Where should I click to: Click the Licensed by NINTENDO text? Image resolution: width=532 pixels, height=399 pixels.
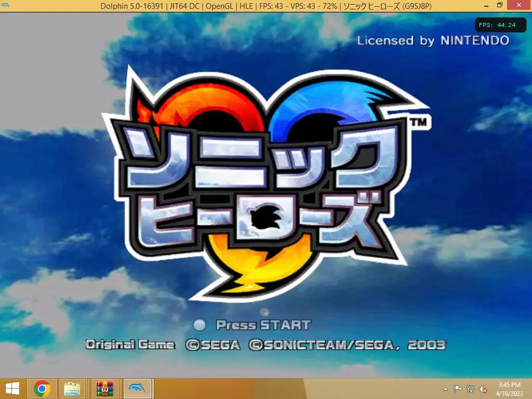(433, 41)
